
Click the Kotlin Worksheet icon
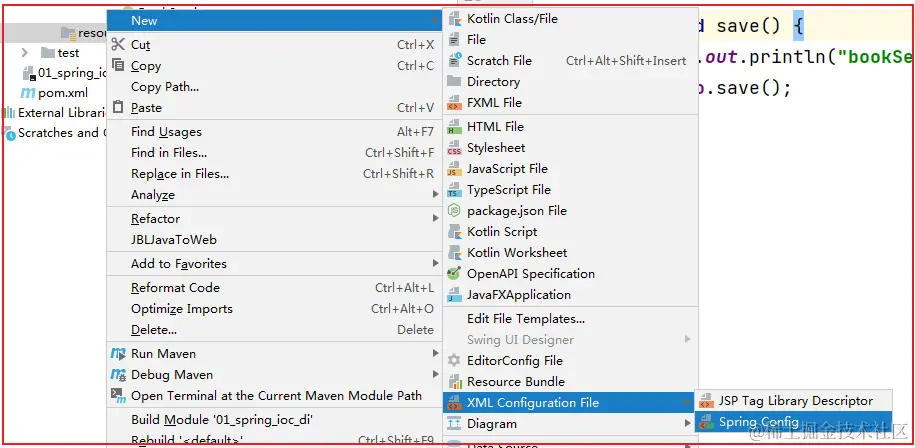pos(455,253)
